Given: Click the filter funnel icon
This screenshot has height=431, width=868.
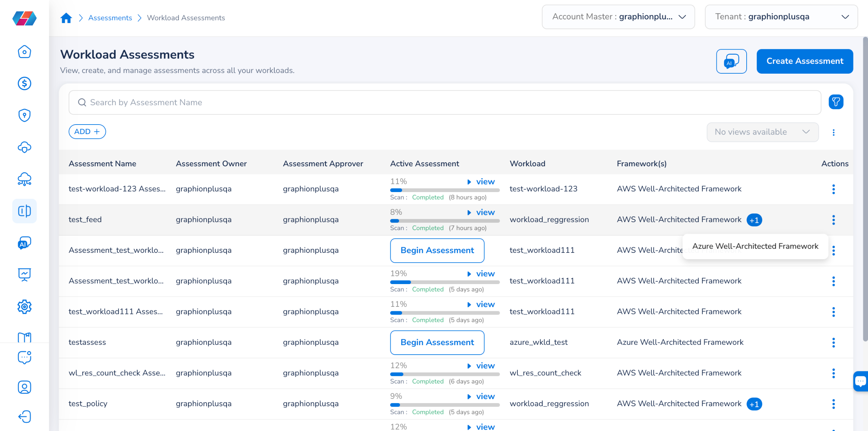Looking at the screenshot, I should coord(836,102).
